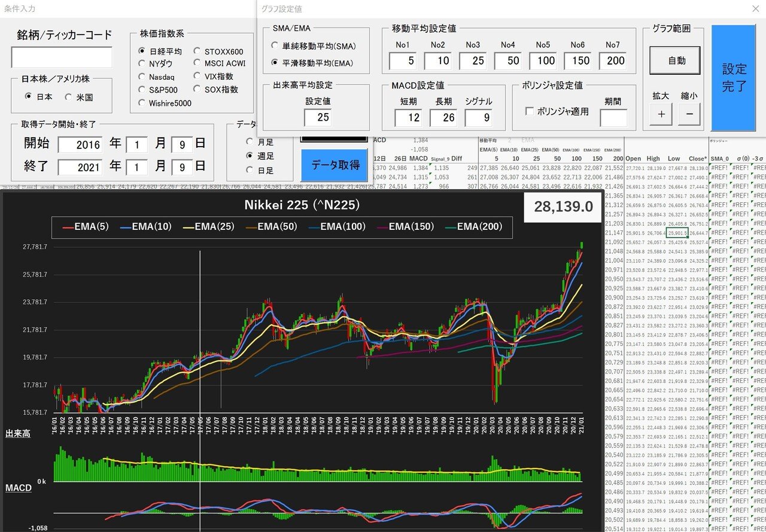Screen dimensions: 766x532
Task: Click the 終了 year field 2021
Action: coord(80,166)
